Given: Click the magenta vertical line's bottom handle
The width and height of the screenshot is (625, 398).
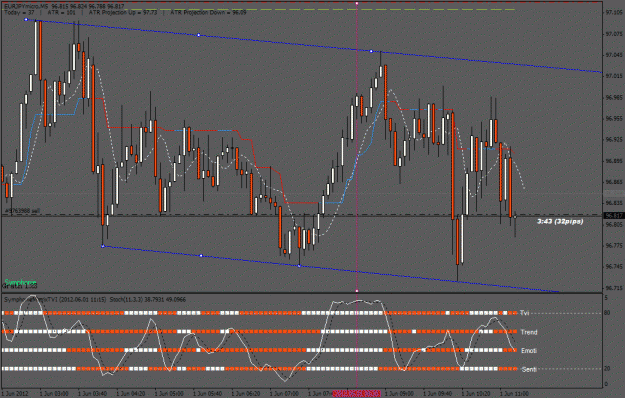Looking at the screenshot, I should (357, 291).
